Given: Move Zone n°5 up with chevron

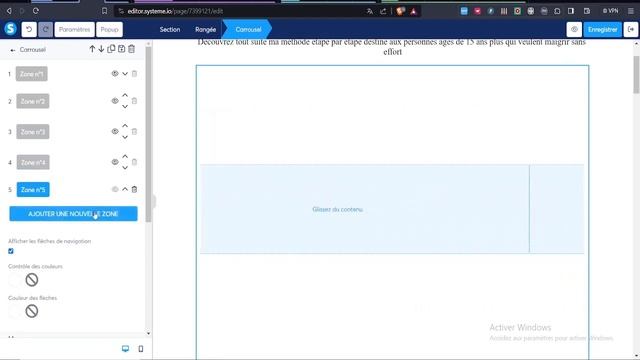Looking at the screenshot, I should (125, 189).
